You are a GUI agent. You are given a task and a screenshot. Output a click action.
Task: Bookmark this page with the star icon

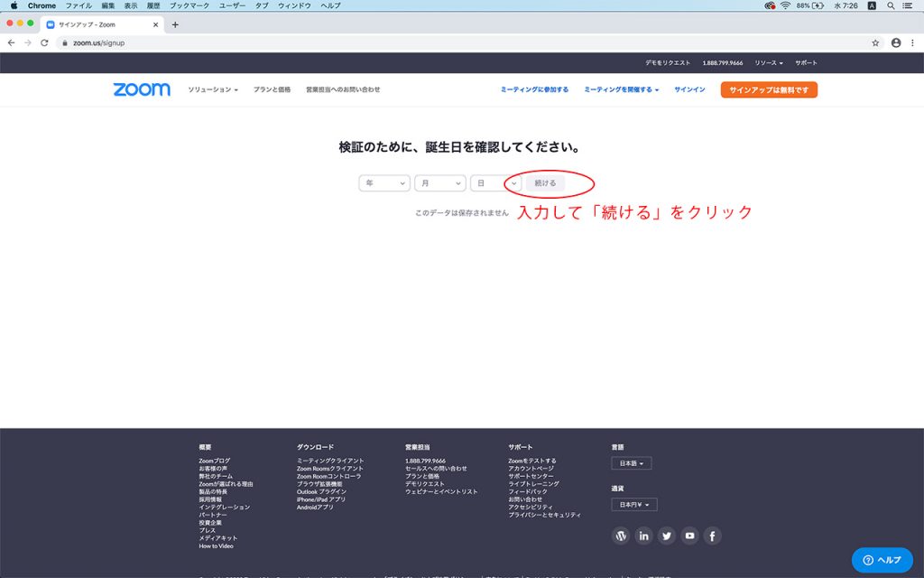tap(875, 43)
